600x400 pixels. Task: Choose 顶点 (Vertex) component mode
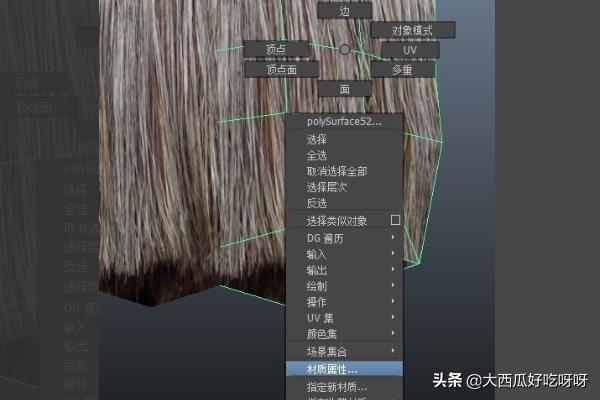click(x=275, y=49)
